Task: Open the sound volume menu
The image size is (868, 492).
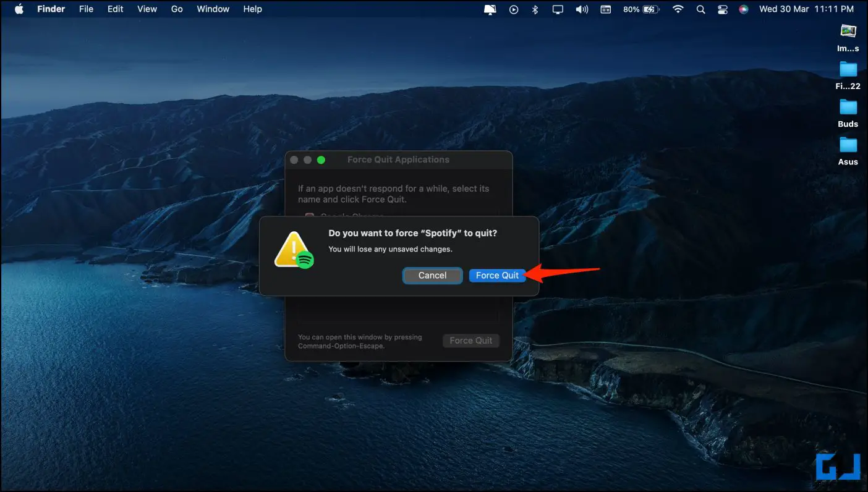Action: click(582, 9)
